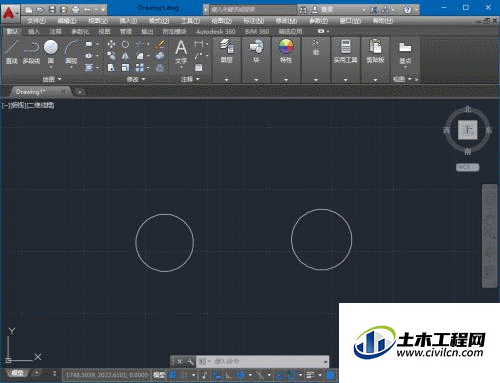Image resolution: width=500 pixels, height=383 pixels.
Task: Select the Rotate tool in Modify panel
Action: pos(125,44)
